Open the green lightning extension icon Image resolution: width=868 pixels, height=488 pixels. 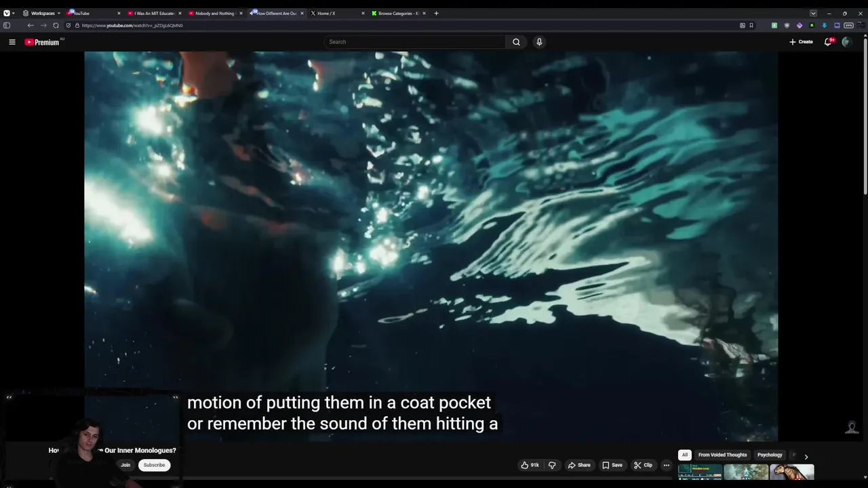click(774, 25)
